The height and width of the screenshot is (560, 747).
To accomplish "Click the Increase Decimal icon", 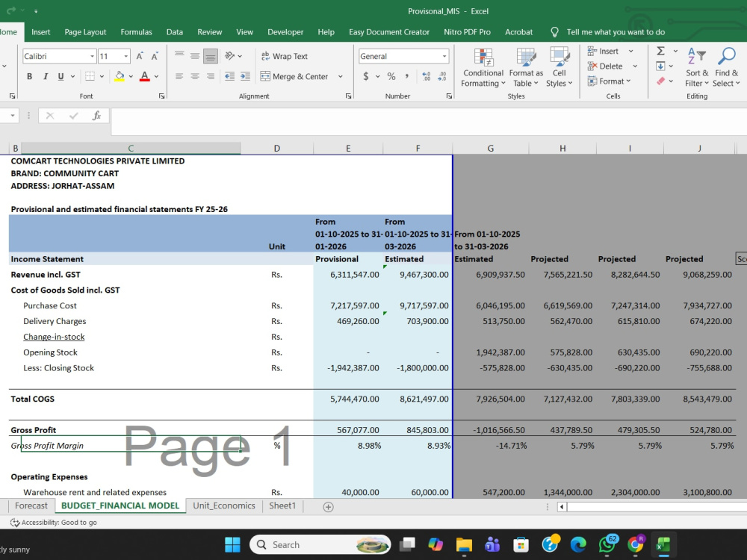I will 427,76.
